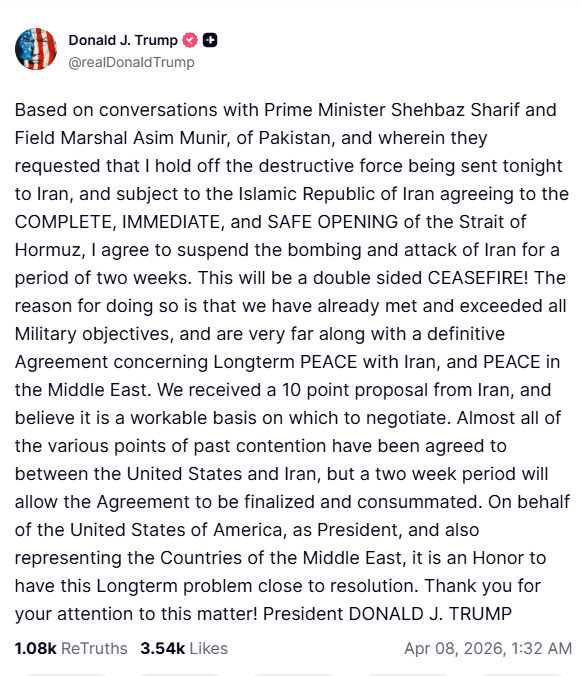Screen dimensions: 581x676
Task: View the 1.08k ReTruths list
Action: tap(71, 648)
